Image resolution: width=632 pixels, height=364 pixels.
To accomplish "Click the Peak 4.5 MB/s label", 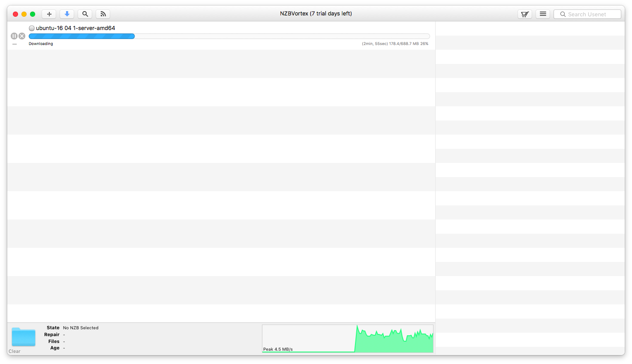I will 278,349.
